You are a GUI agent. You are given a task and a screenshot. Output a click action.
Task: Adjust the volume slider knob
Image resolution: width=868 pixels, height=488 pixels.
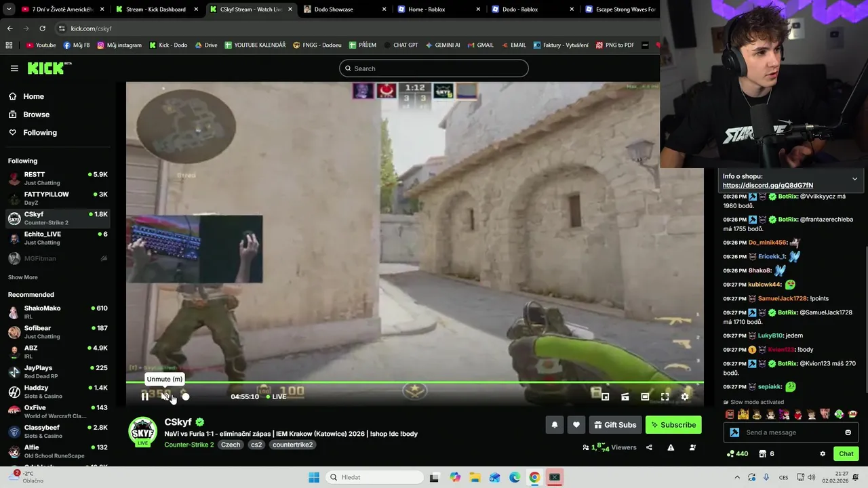(186, 396)
